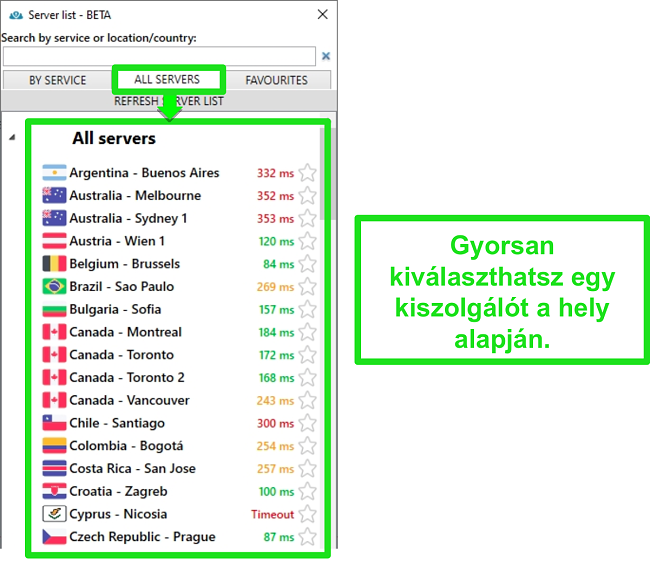The image size is (650, 568).
Task: Click the star next to Colombia - Bogotá
Action: [x=307, y=446]
